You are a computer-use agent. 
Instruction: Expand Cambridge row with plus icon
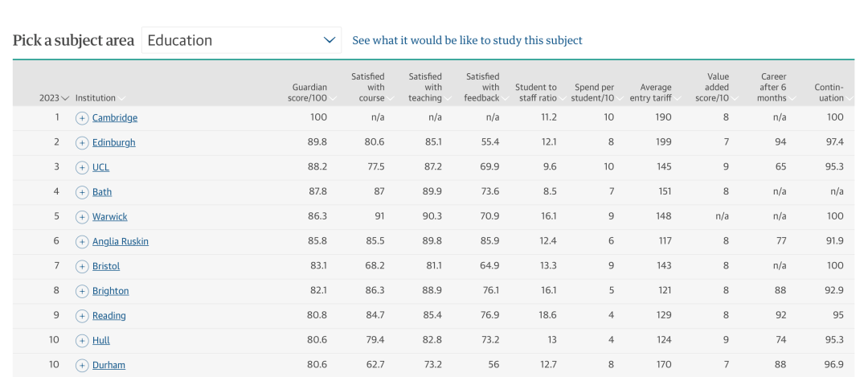click(82, 118)
